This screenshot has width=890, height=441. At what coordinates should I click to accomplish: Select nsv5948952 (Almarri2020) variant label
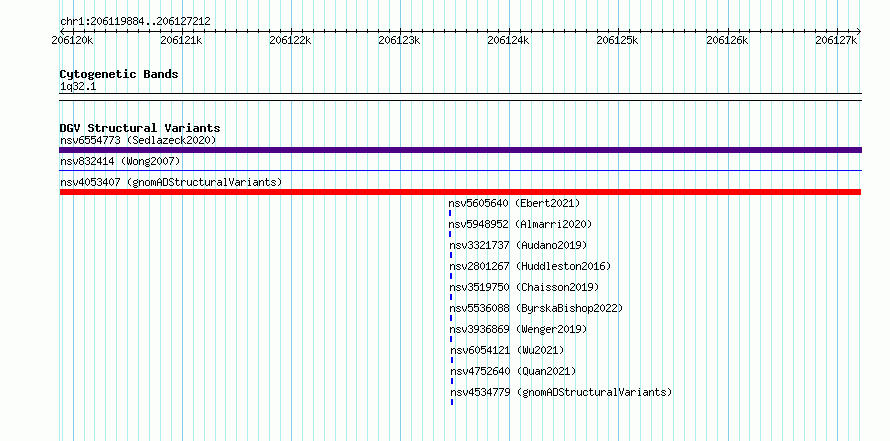point(520,224)
